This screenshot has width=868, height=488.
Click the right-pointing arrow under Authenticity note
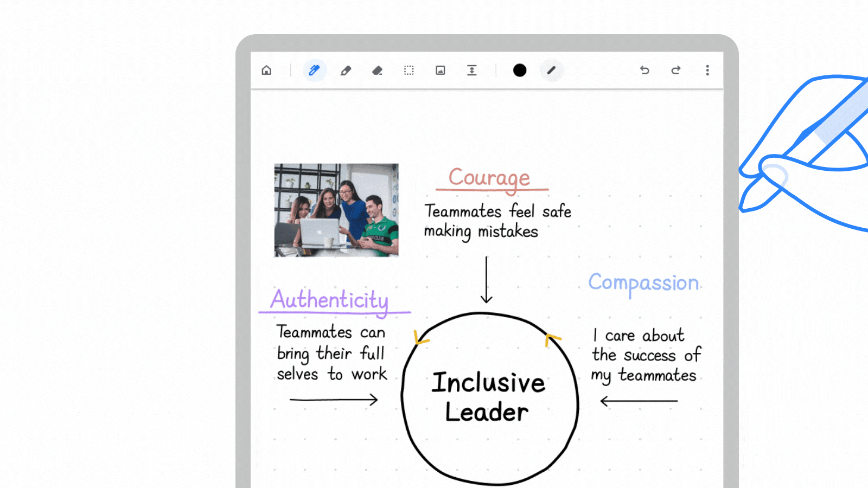334,400
